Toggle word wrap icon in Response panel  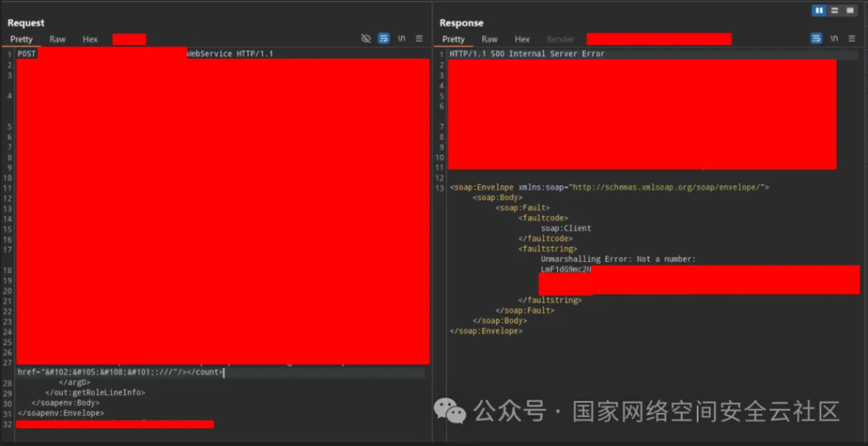816,39
